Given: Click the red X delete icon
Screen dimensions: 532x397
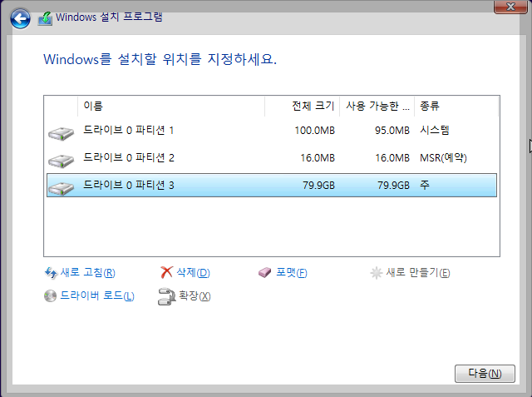Looking at the screenshot, I should (x=166, y=272).
